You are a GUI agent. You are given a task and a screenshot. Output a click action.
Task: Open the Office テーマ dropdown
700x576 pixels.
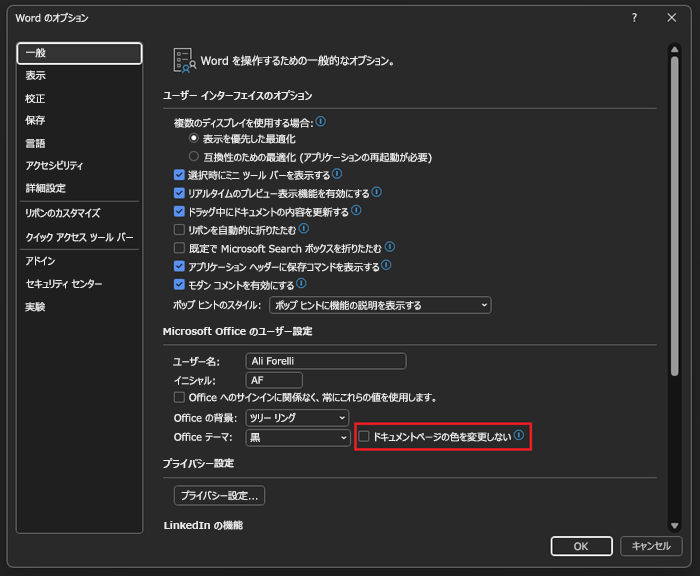coord(298,438)
